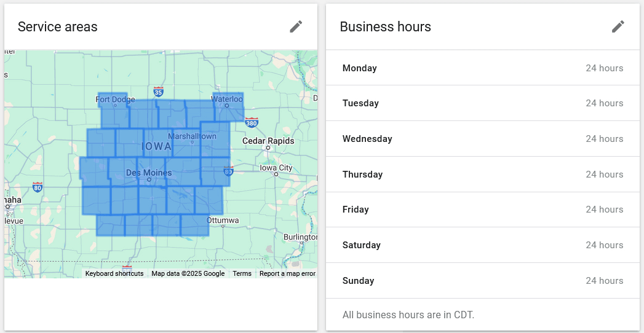Click Iowa City label on map
Viewport: 644px width, 333px height.
(x=276, y=168)
